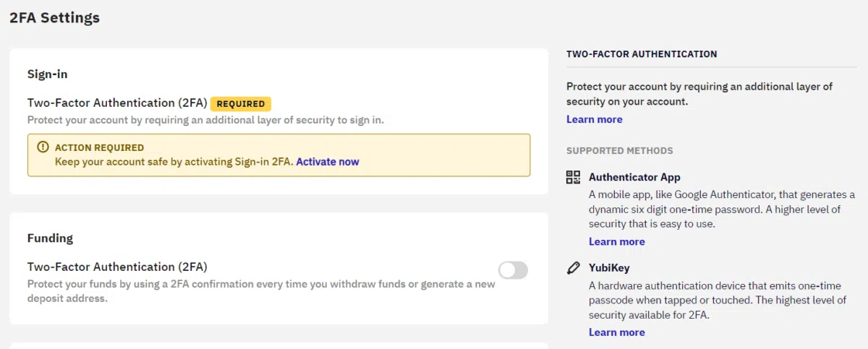Click the Funding section heading
The width and height of the screenshot is (868, 349).
(x=50, y=238)
